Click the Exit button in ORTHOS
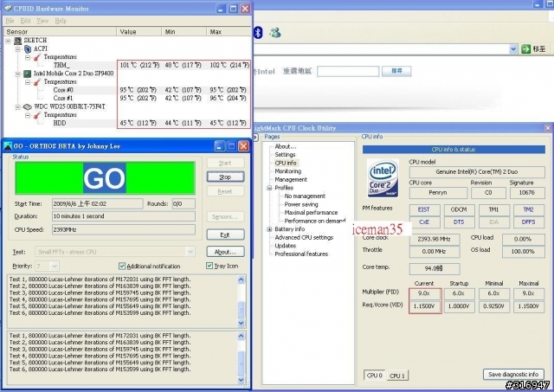Viewport: 554px width, 392px height. pos(225,235)
